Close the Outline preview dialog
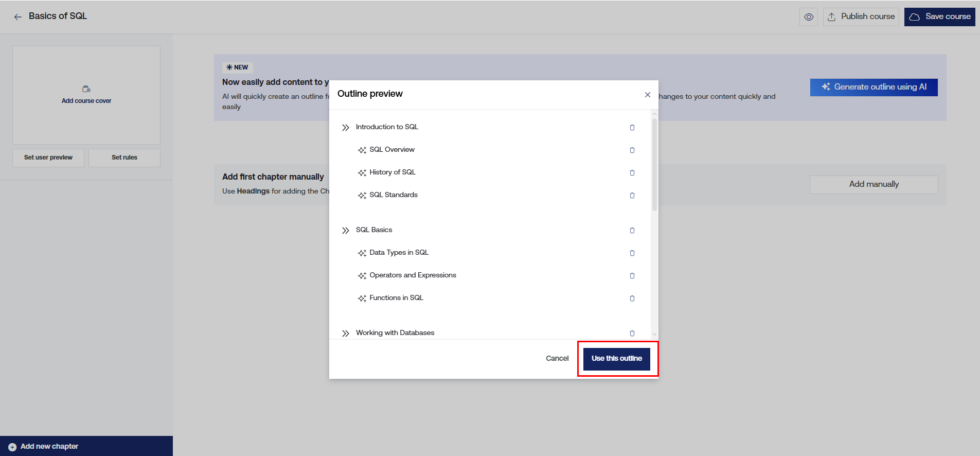The height and width of the screenshot is (456, 980). click(x=647, y=95)
